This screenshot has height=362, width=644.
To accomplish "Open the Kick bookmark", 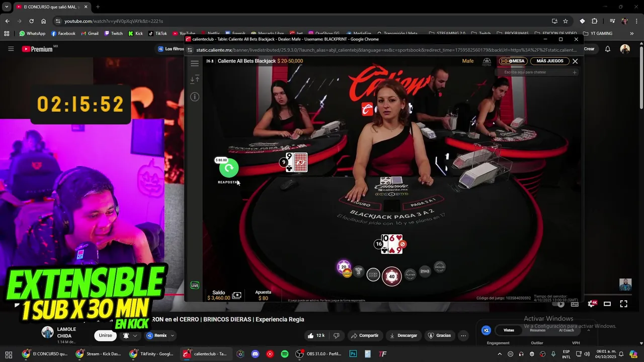I will 135,33.
